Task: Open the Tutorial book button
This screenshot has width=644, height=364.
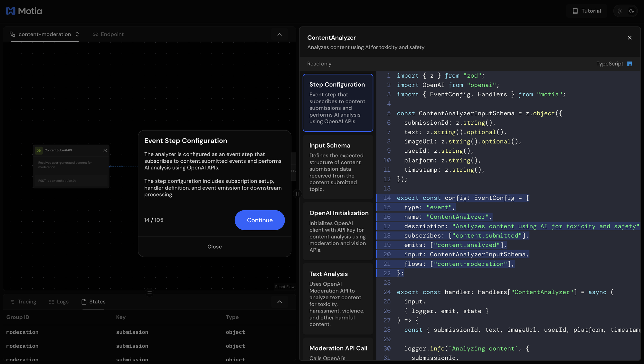Action: pos(587,11)
